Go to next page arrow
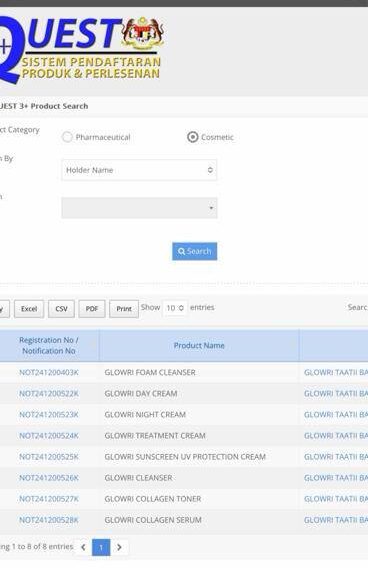 click(x=119, y=547)
